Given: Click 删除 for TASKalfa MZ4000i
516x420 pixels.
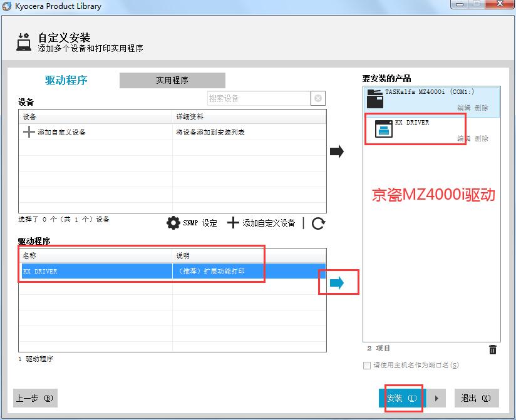Looking at the screenshot, I should click(x=482, y=108).
